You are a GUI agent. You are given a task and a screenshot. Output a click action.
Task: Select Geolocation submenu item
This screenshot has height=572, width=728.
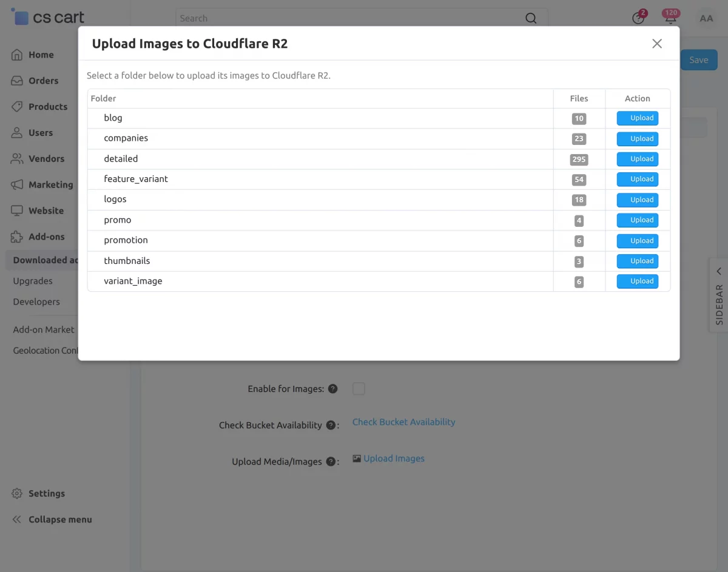pos(45,351)
